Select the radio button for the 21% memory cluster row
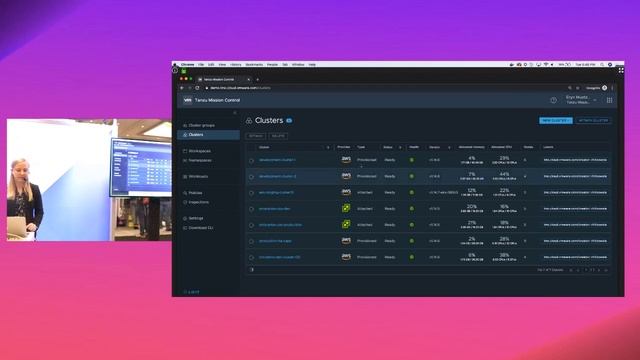Image resolution: width=640 pixels, height=360 pixels. (251, 225)
